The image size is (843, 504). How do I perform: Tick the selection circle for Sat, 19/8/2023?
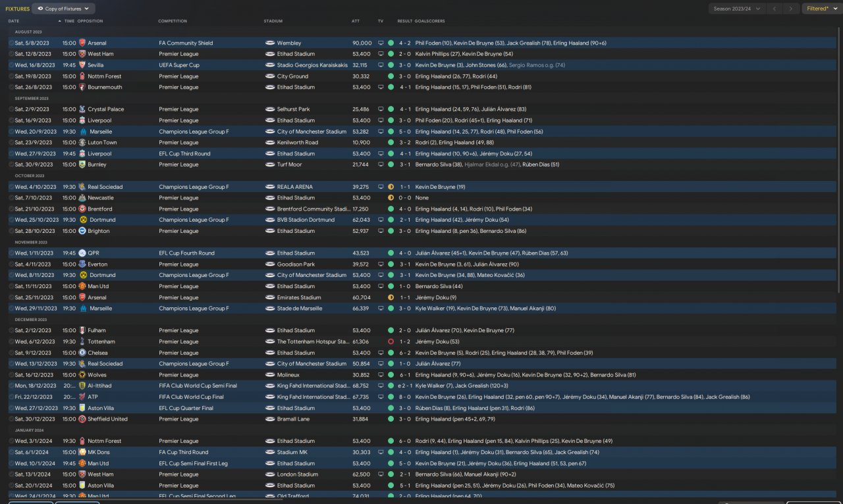(11, 76)
